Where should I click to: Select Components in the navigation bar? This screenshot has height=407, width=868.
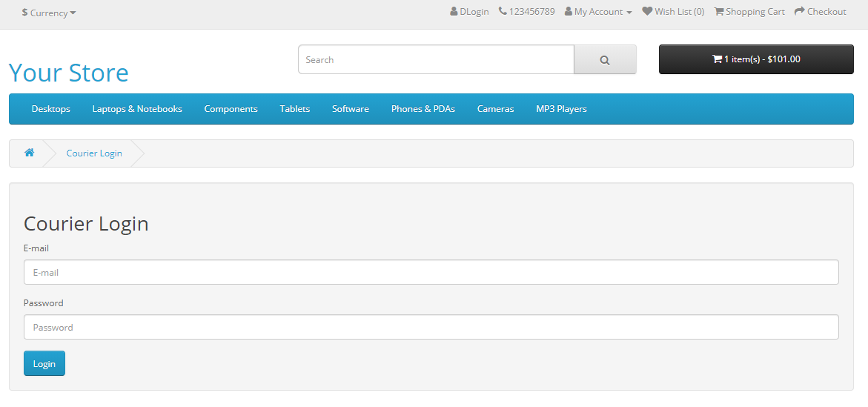pos(231,109)
